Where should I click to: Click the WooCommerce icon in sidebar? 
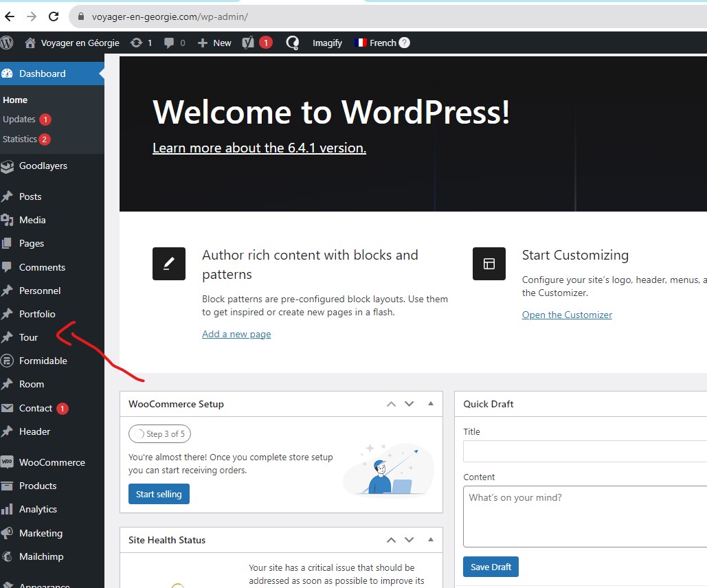point(7,462)
